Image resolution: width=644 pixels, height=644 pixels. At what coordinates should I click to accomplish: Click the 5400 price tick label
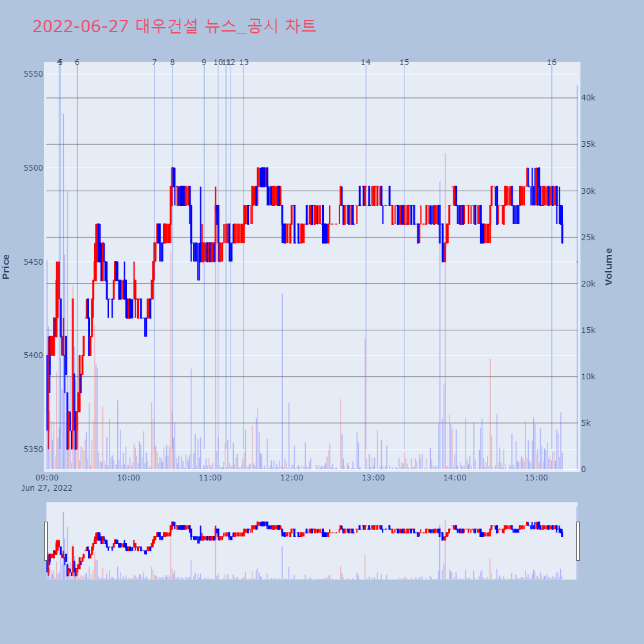(33, 355)
